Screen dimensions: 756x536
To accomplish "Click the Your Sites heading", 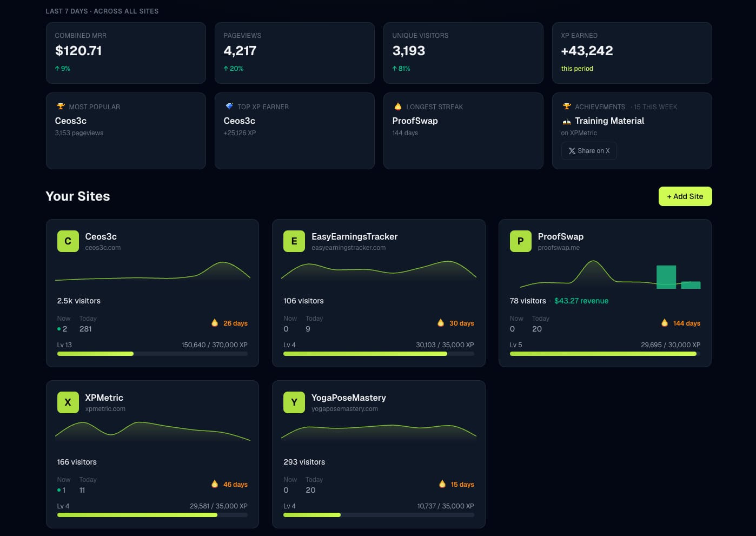I will [x=78, y=196].
